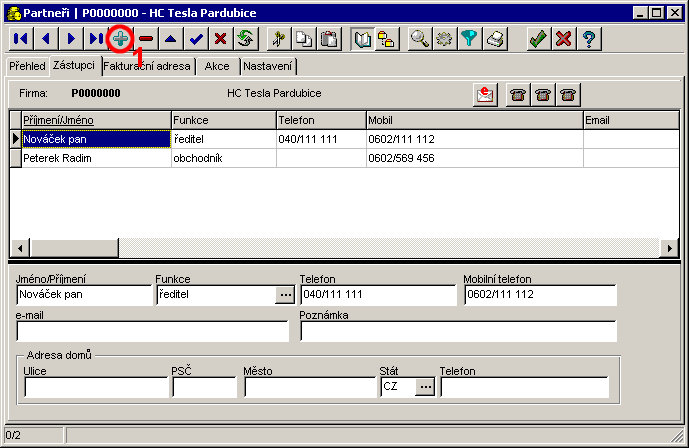Click the first telephone dial icon
689x448 pixels.
[518, 94]
